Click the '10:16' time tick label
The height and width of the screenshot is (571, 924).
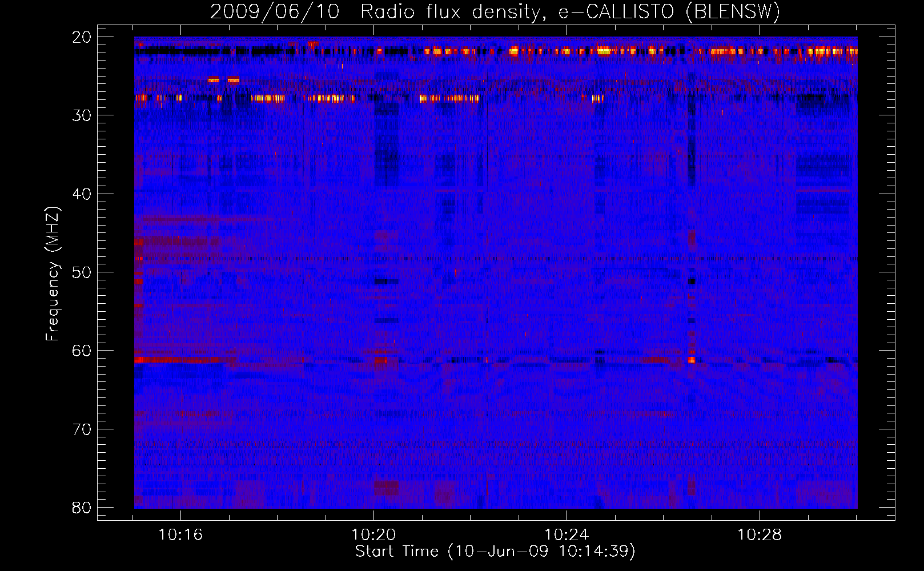[180, 535]
